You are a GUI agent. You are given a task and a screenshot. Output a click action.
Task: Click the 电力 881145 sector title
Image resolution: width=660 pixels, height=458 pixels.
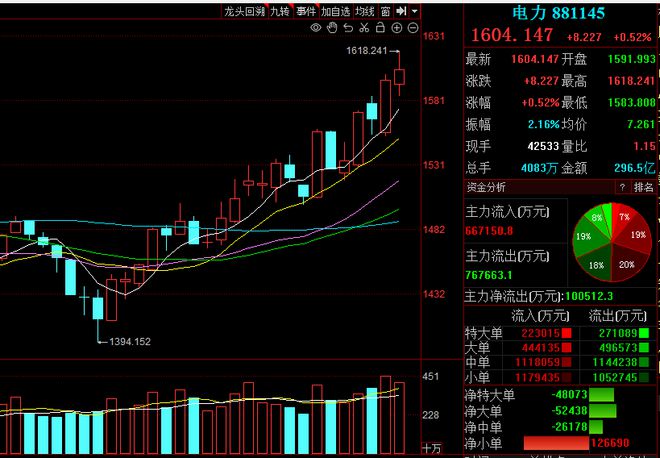point(559,14)
